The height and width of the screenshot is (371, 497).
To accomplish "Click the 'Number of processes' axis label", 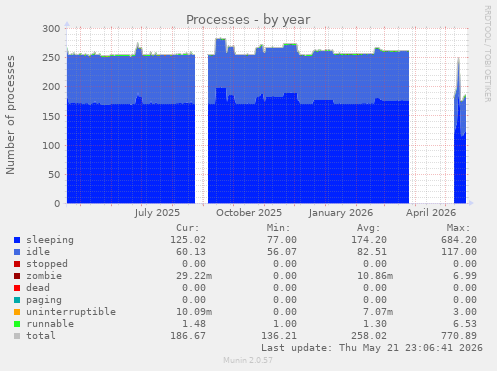I will pos(10,115).
